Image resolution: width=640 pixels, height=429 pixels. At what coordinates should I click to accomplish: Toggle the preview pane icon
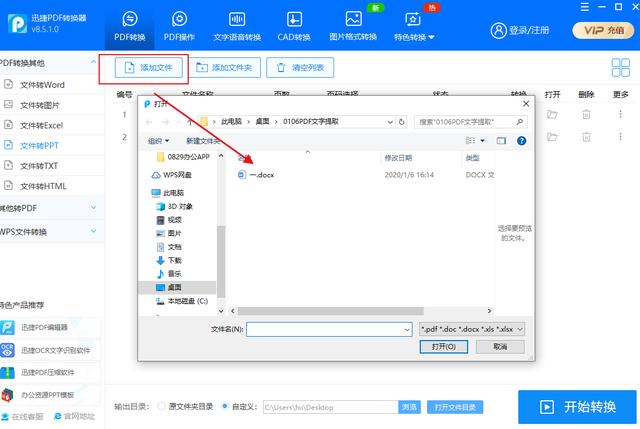coord(501,141)
